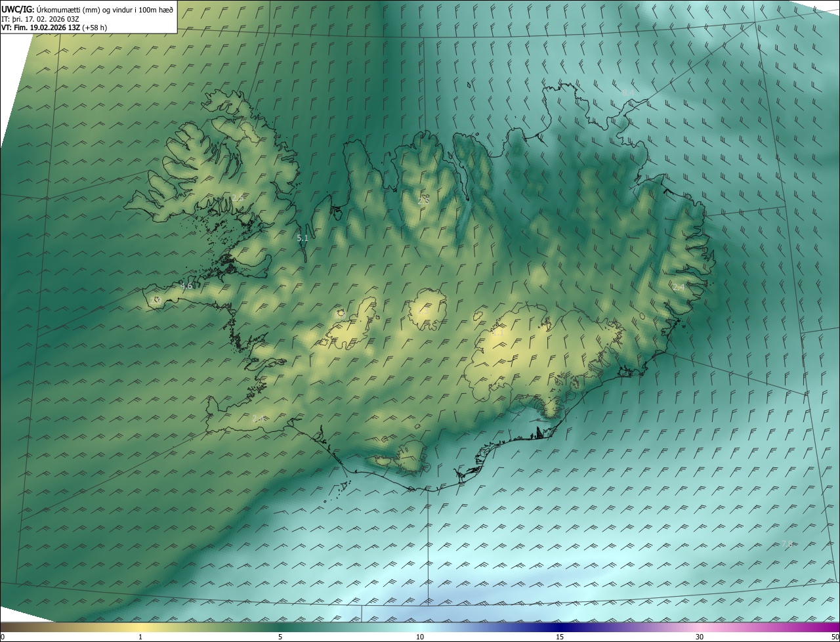Select the 4.6 value label on Snæfellsnes
Image resolution: width=840 pixels, height=642 pixels.
coord(186,286)
